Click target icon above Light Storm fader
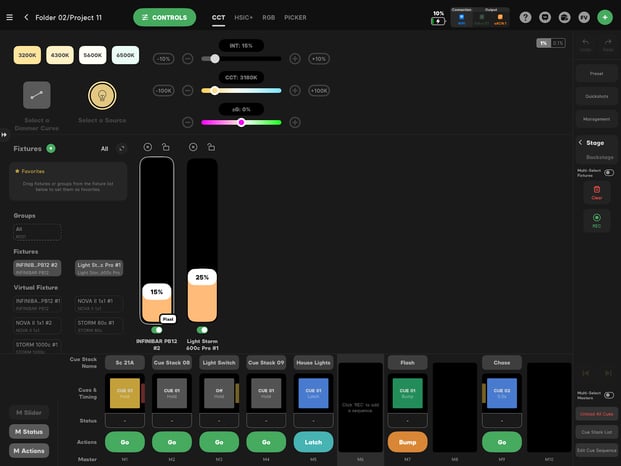The width and height of the screenshot is (621, 466). 193,147
